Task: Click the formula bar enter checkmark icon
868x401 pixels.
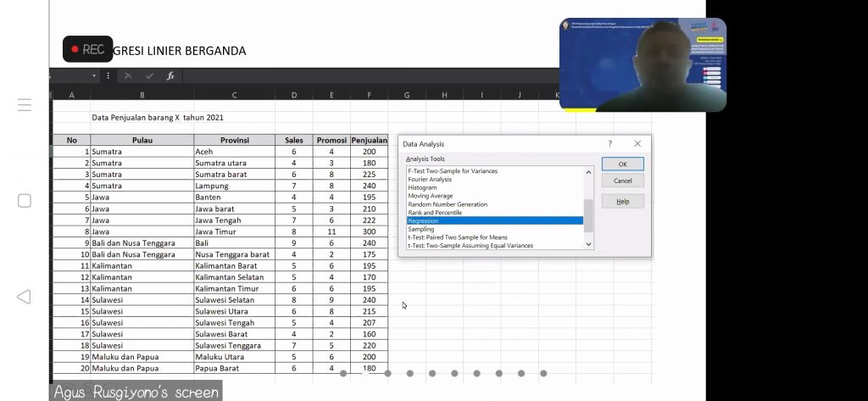Action: (x=149, y=76)
